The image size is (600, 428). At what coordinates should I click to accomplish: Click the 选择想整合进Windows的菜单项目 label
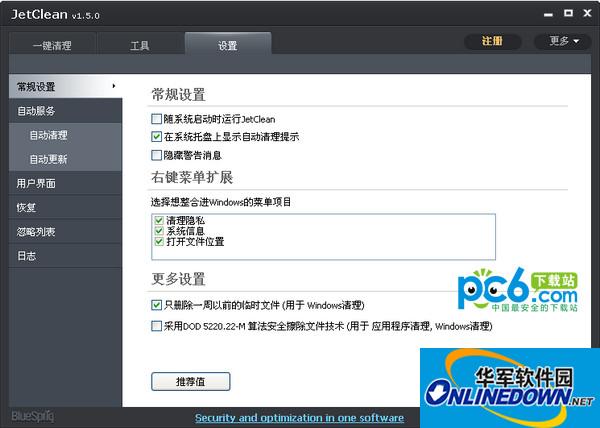221,202
